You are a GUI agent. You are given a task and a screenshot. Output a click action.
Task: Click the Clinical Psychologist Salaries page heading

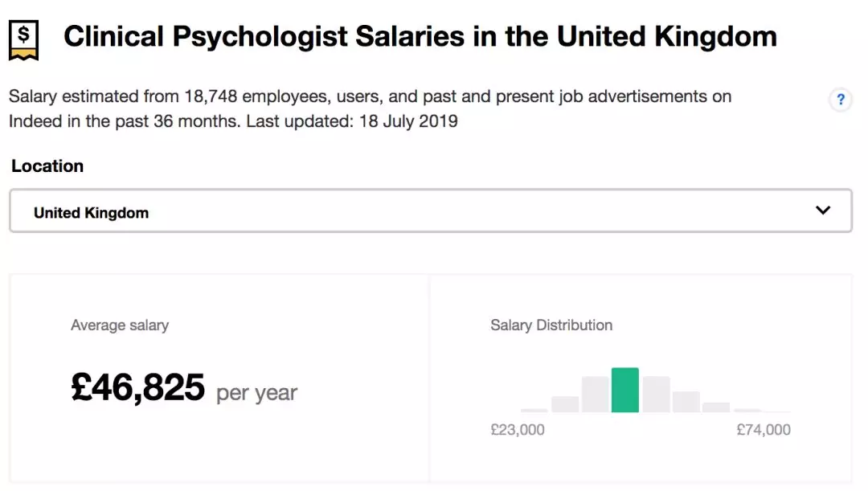tap(420, 37)
